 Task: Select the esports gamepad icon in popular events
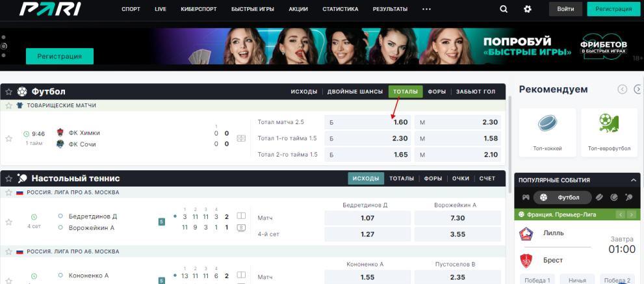[x=526, y=197]
